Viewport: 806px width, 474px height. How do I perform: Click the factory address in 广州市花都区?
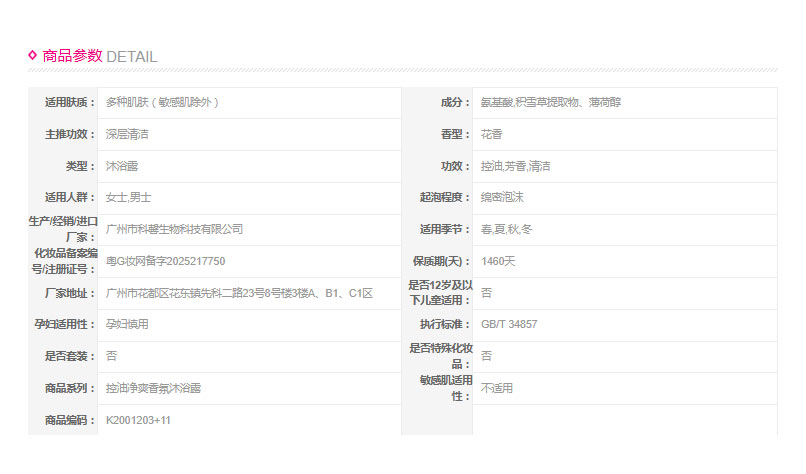coord(239,293)
